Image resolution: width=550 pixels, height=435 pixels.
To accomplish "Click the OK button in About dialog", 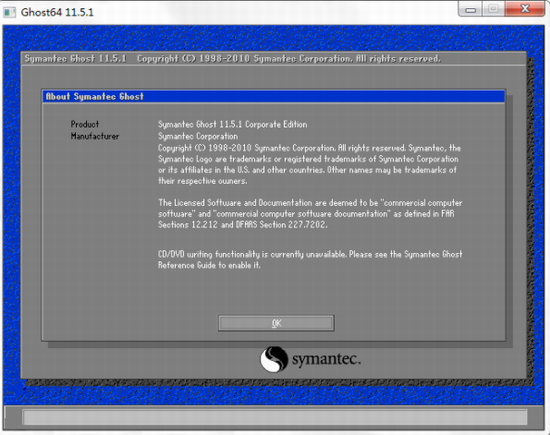I will tap(276, 323).
